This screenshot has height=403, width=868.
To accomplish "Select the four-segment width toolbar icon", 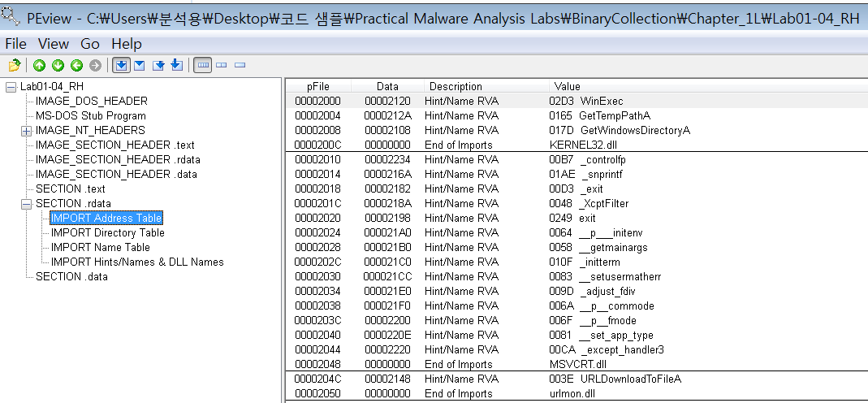I will click(203, 65).
